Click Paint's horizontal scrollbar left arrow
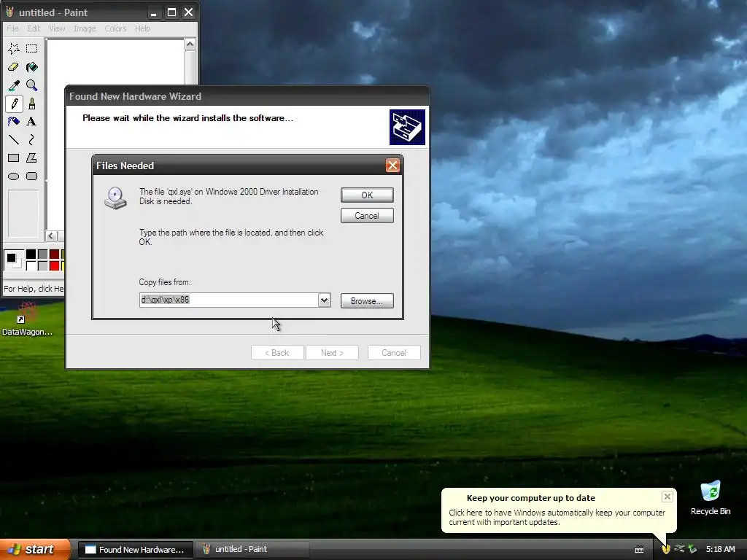 pyautogui.click(x=52, y=236)
